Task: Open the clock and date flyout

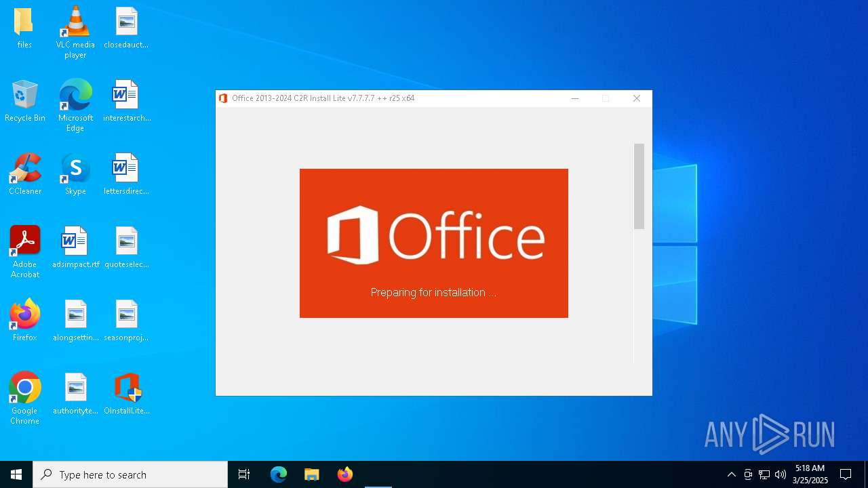Action: point(810,474)
